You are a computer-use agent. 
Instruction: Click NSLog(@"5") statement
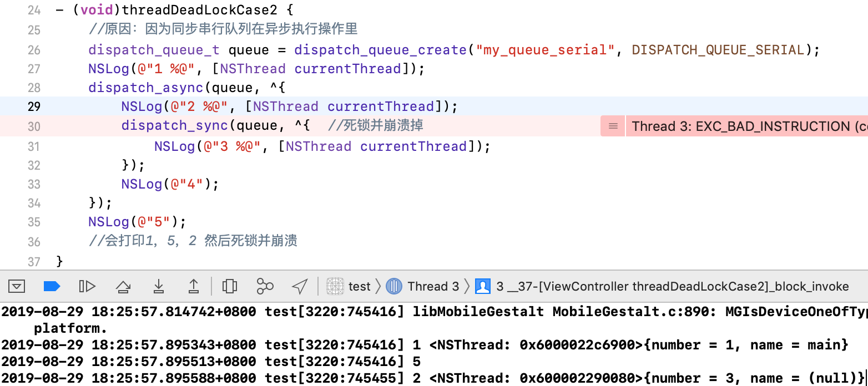pyautogui.click(x=137, y=222)
